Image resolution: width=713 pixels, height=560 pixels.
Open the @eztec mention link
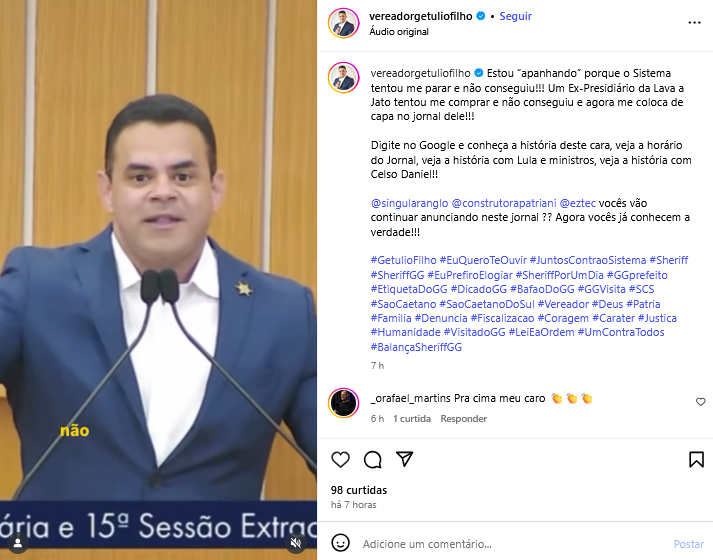pyautogui.click(x=577, y=203)
